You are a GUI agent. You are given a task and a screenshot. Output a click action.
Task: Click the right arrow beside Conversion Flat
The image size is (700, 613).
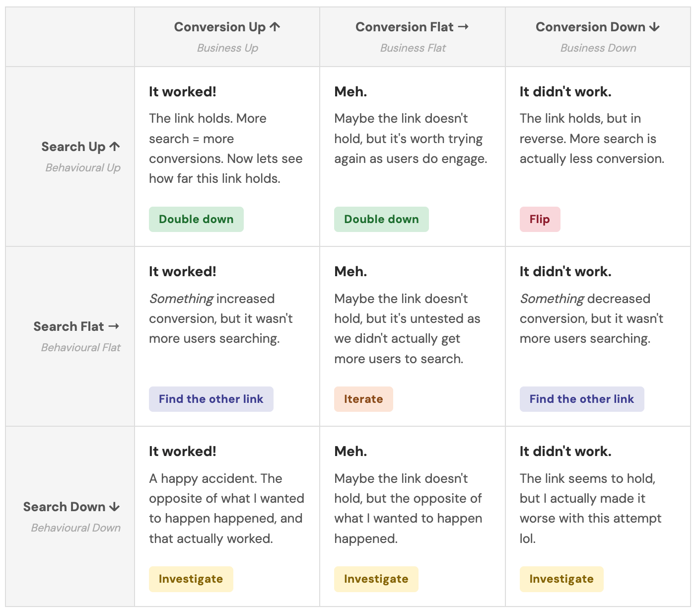coord(463,27)
